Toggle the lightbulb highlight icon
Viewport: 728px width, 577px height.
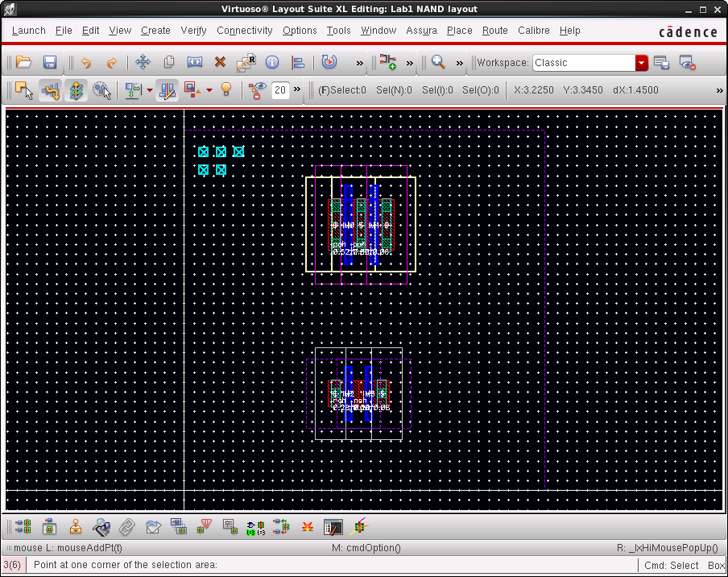pos(226,89)
